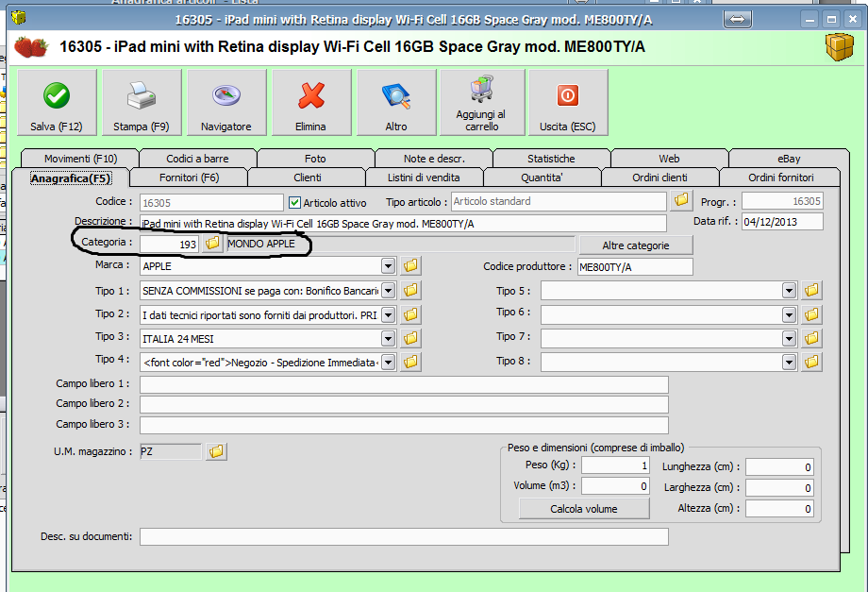The height and width of the screenshot is (592, 868).
Task: Click the double-arrow button in title bar
Action: click(738, 20)
